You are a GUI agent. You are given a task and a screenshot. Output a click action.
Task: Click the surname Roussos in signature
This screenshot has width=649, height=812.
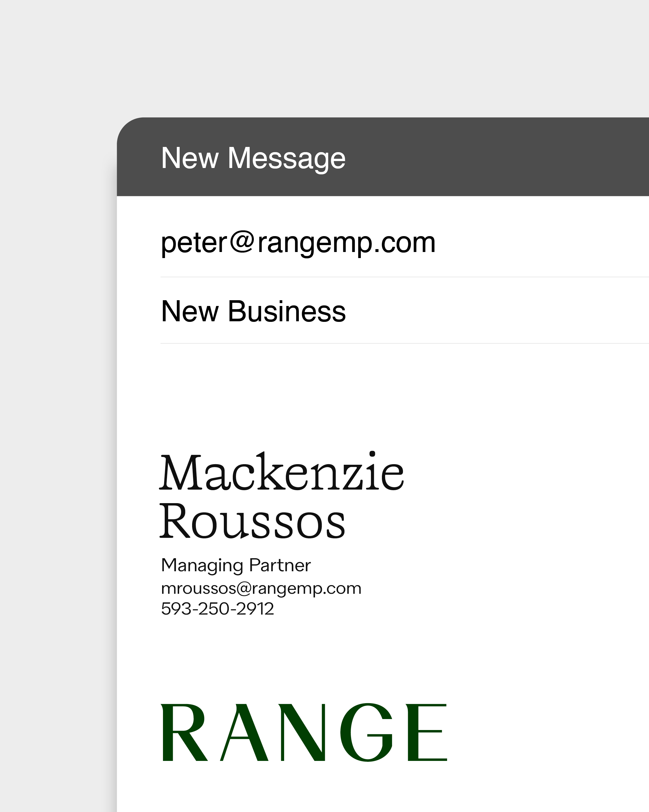click(252, 522)
